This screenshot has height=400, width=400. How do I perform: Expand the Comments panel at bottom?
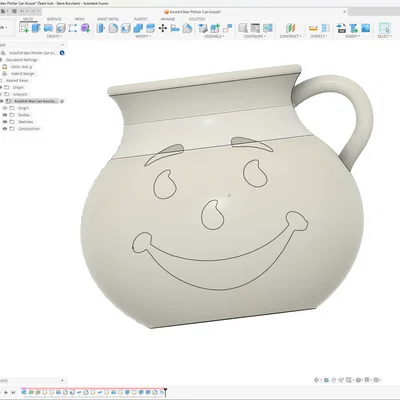pos(62,380)
